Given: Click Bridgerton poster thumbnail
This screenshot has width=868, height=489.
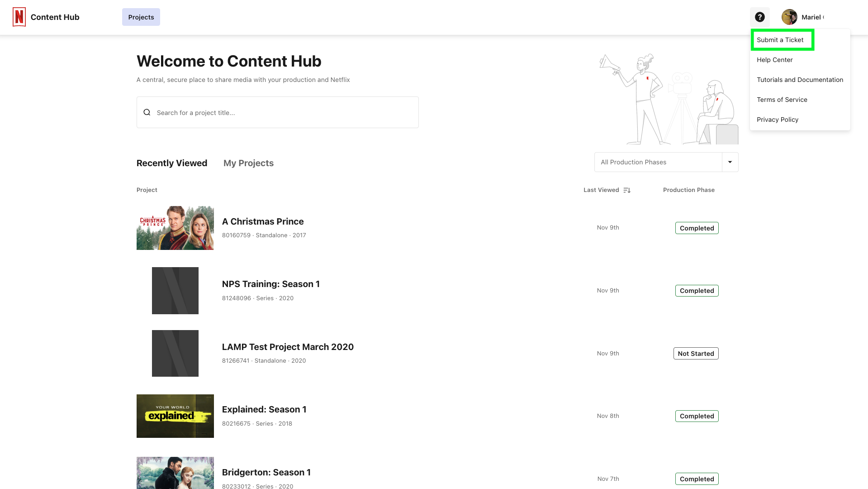Looking at the screenshot, I should click(x=175, y=473).
